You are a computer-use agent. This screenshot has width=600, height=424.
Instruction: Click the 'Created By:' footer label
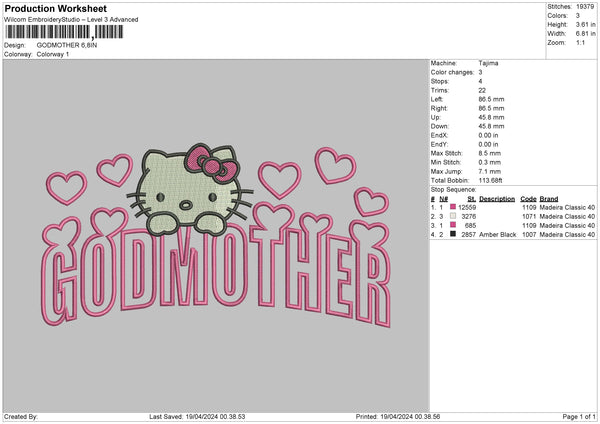click(x=21, y=416)
